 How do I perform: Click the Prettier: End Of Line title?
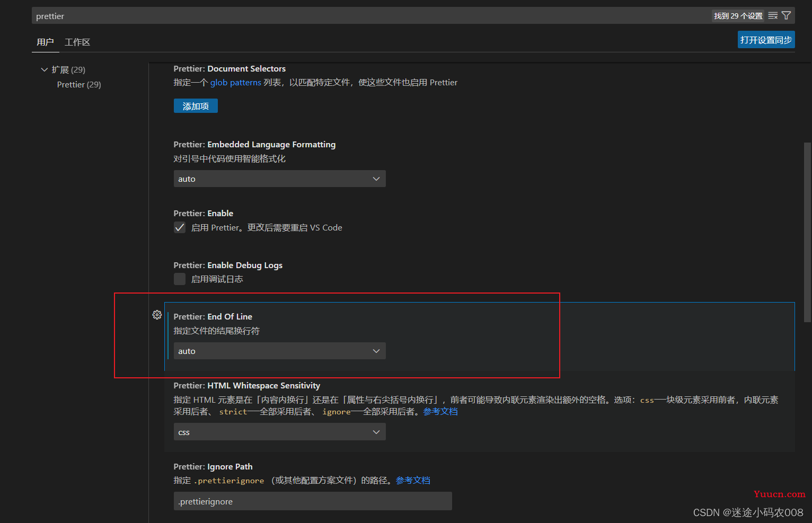click(x=213, y=317)
